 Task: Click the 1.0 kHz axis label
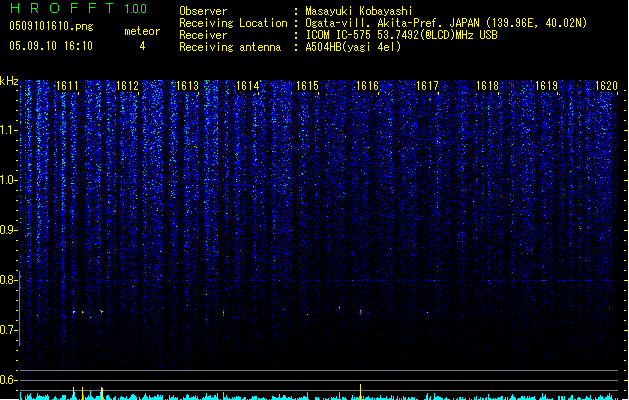pos(8,180)
